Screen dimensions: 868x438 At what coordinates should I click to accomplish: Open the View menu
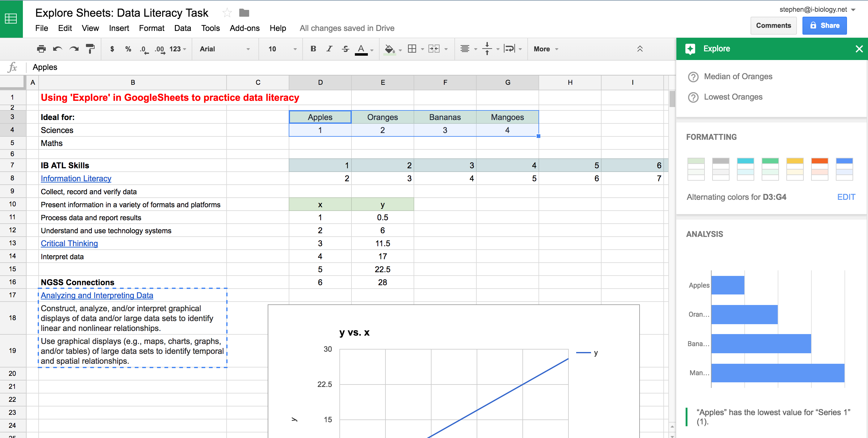point(90,28)
